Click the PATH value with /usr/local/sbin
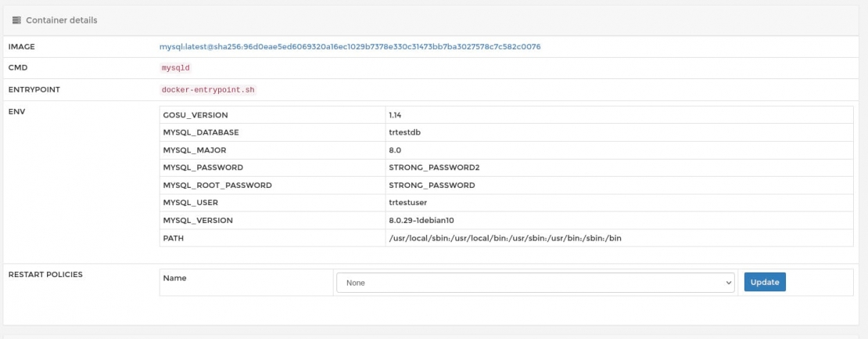The image size is (868, 339). pyautogui.click(x=504, y=238)
